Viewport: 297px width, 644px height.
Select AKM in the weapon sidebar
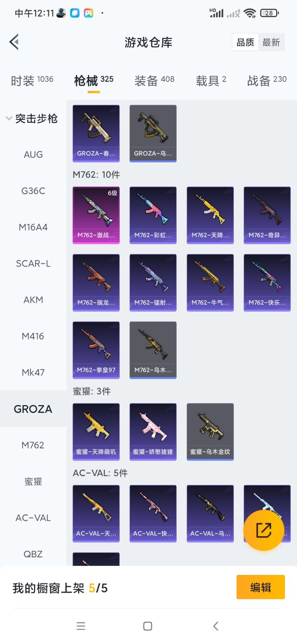click(33, 300)
